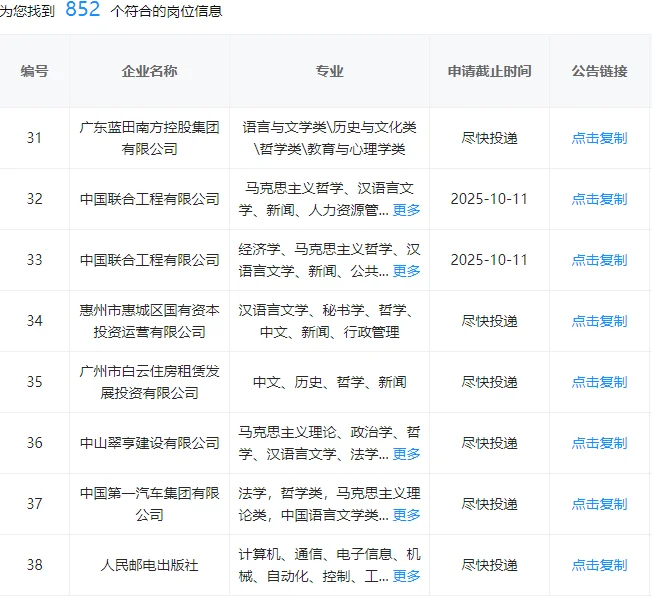Image resolution: width=652 pixels, height=596 pixels.
Task: Click deadline 2025-10-11 in row 33
Action: [x=489, y=260]
